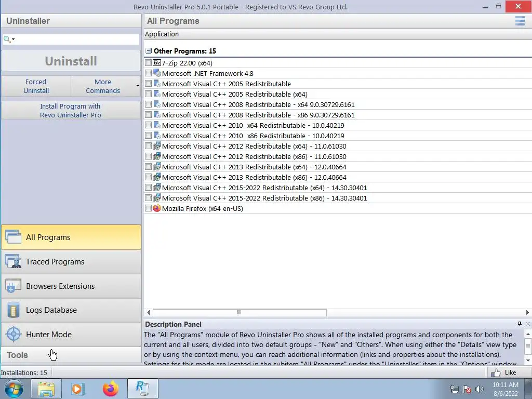
Task: Click More Commands button
Action: [103, 86]
